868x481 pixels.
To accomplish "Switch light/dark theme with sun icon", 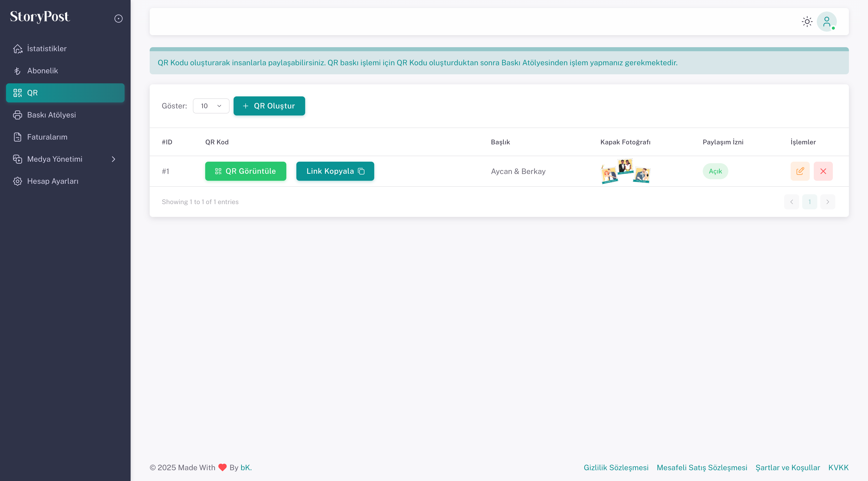I will tap(807, 22).
